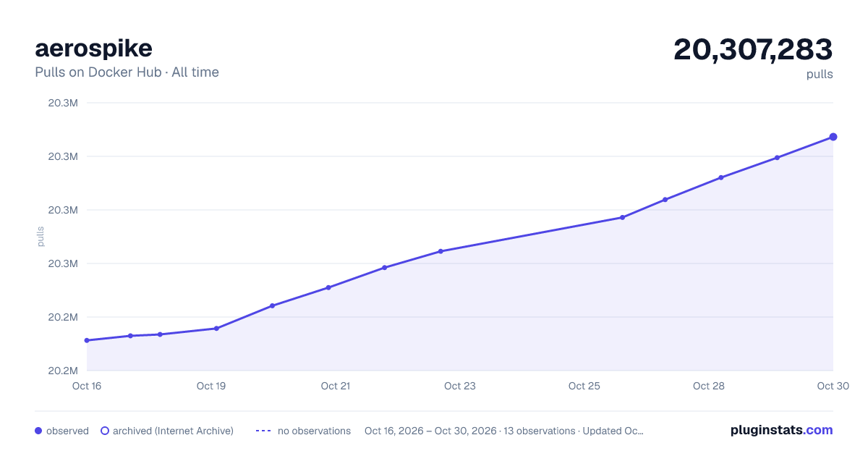Click the rotated 'pulls' y-axis label
This screenshot has width=868, height=456.
pos(41,237)
